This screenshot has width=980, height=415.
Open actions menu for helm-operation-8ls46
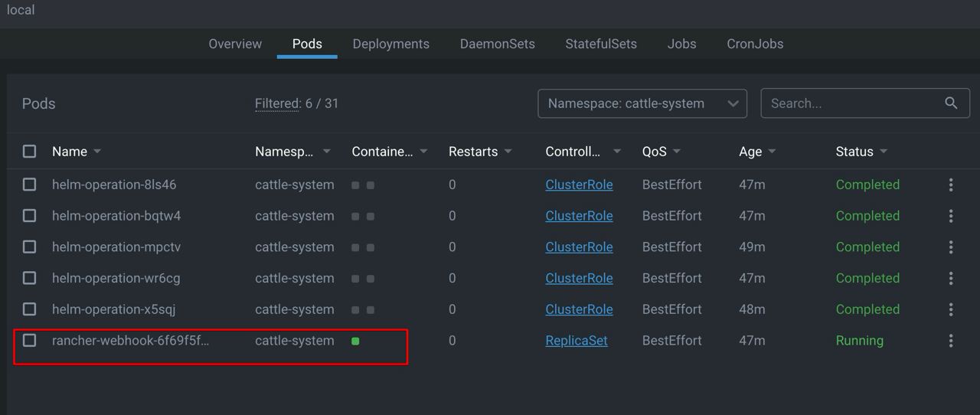tap(951, 185)
